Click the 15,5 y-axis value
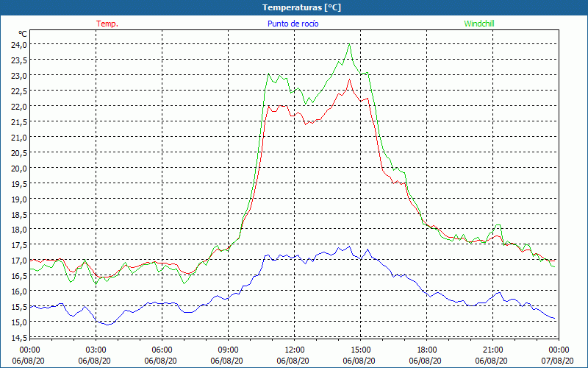The image size is (588, 368). 19,307
